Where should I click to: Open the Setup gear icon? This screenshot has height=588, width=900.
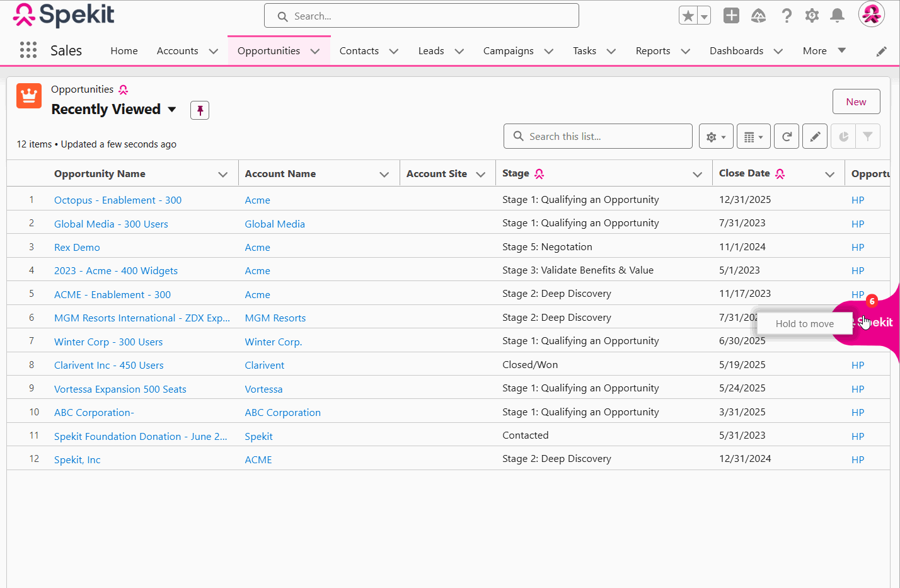point(812,16)
